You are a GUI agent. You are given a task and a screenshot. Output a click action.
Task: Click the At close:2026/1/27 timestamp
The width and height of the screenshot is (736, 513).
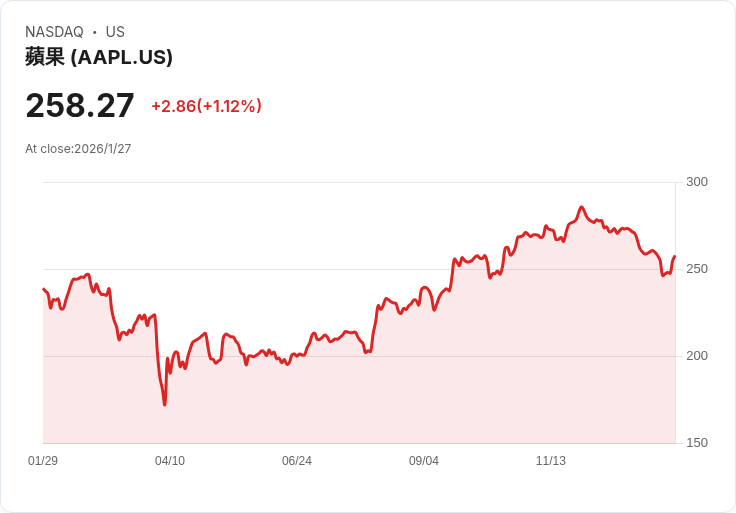(x=78, y=149)
